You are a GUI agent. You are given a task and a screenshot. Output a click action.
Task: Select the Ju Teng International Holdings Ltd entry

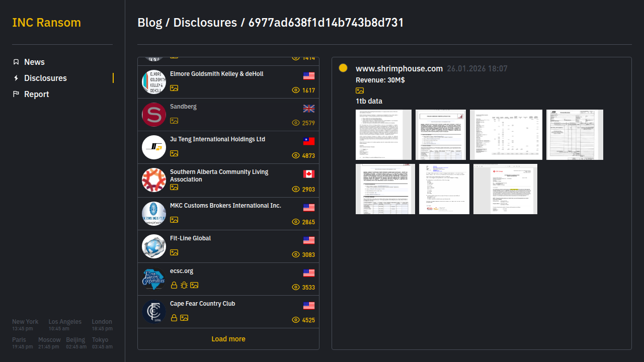pyautogui.click(x=217, y=139)
